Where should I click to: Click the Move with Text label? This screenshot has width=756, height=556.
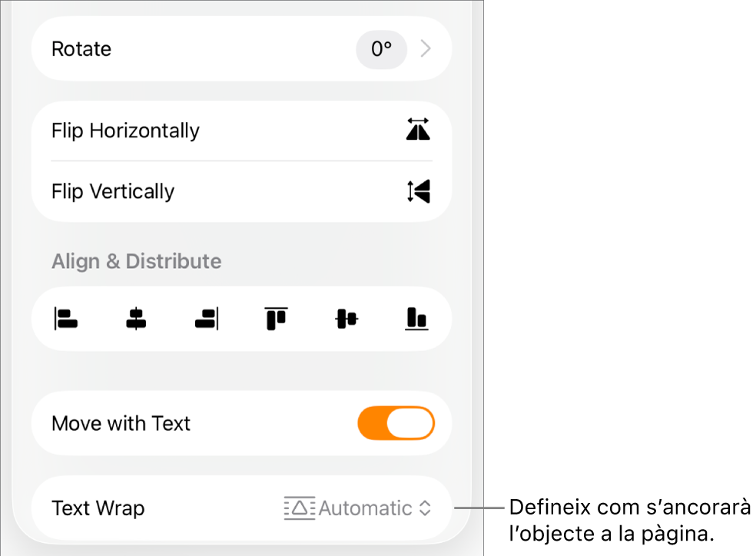pos(121,423)
